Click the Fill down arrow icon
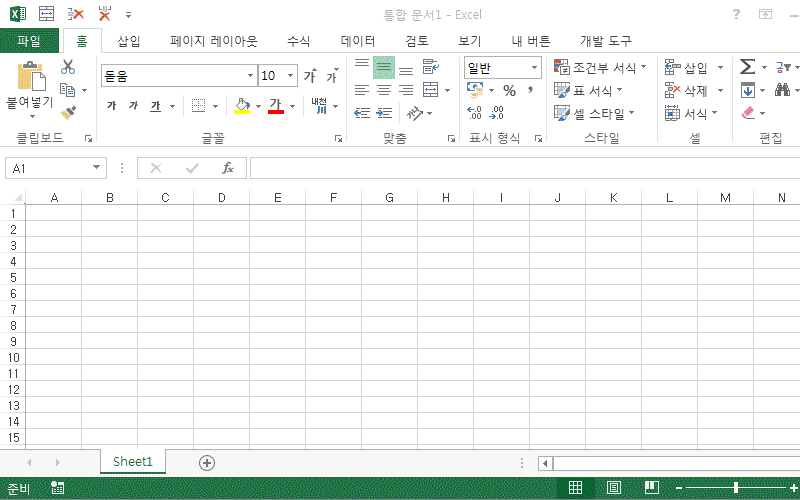The width and height of the screenshot is (800, 500). (747, 90)
